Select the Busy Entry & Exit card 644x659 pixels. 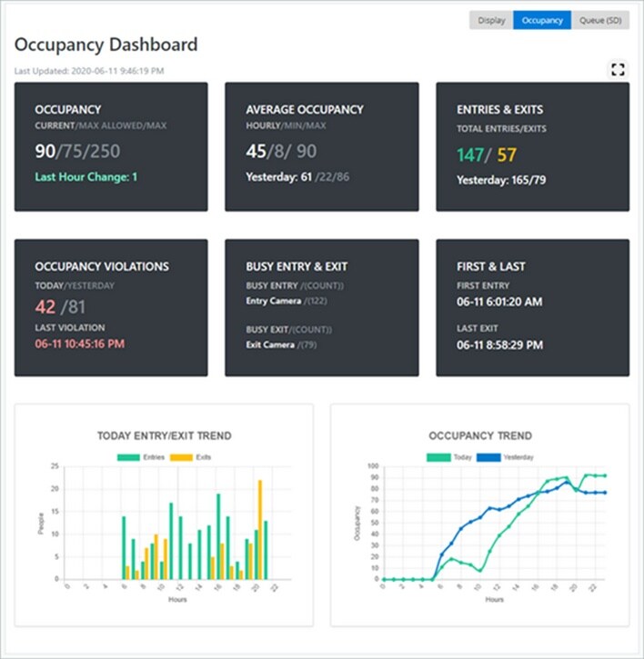322,307
